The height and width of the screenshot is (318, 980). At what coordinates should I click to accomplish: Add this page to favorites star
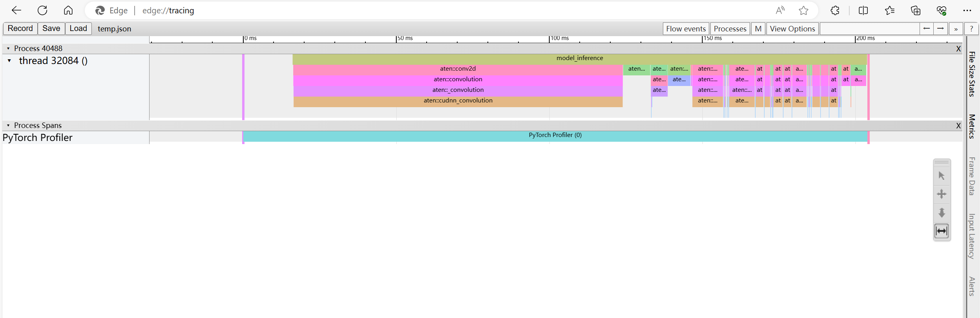click(x=803, y=11)
